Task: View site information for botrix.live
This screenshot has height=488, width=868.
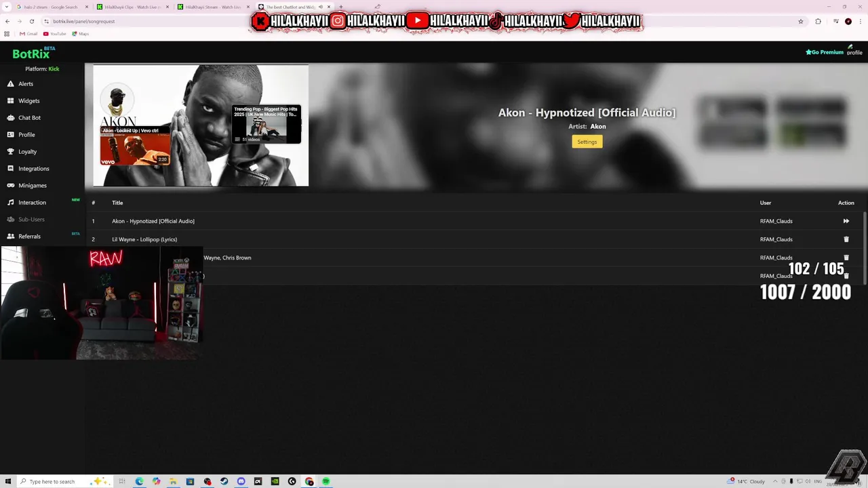Action: click(x=46, y=21)
